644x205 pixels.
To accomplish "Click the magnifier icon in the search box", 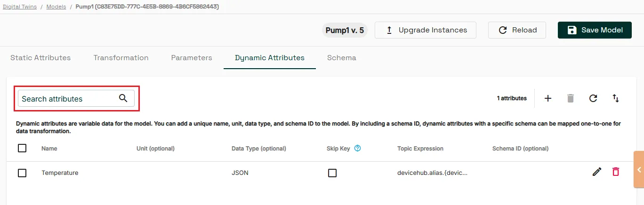I will (123, 98).
